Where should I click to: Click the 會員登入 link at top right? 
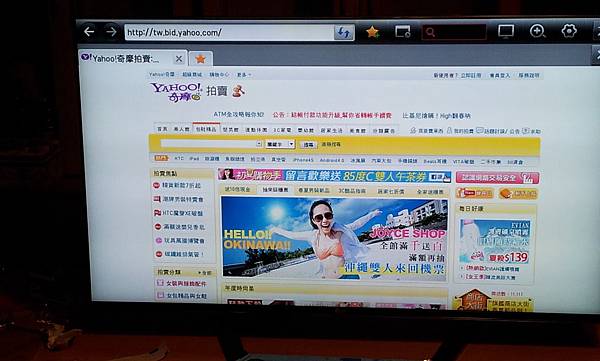tap(500, 76)
